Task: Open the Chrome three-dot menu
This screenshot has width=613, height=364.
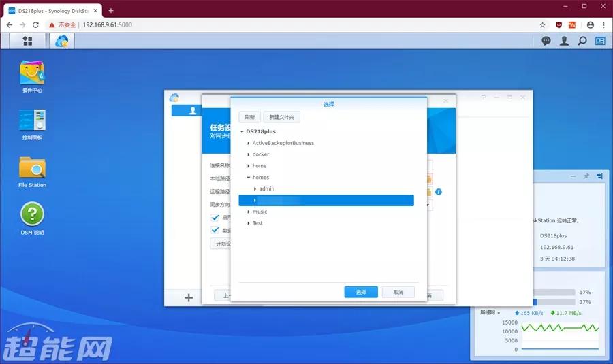Action: click(604, 25)
